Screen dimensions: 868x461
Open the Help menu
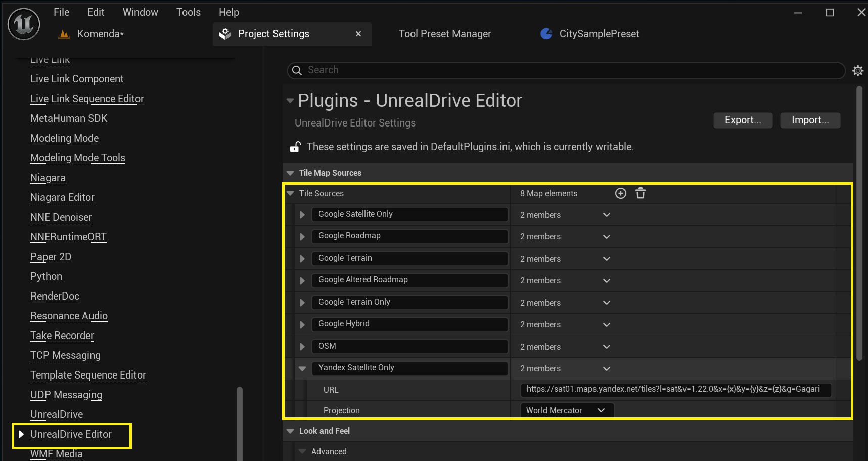coord(229,12)
